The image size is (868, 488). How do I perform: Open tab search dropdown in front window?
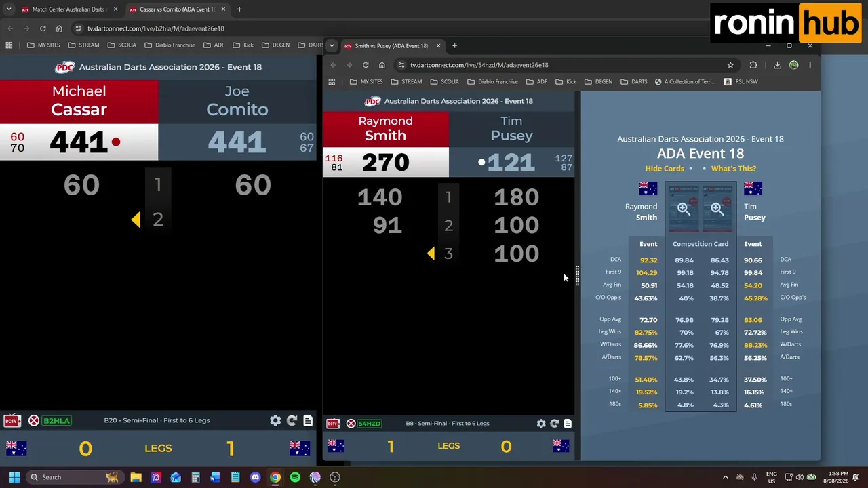point(332,46)
